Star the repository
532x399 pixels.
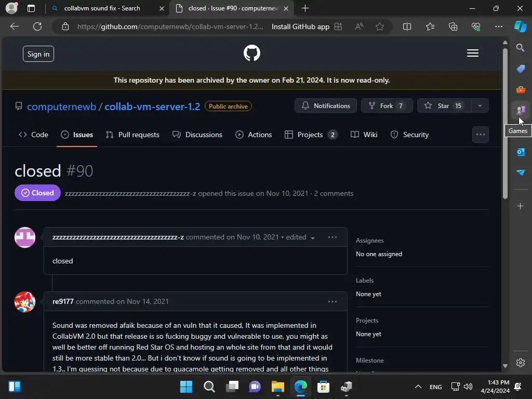[x=444, y=105]
